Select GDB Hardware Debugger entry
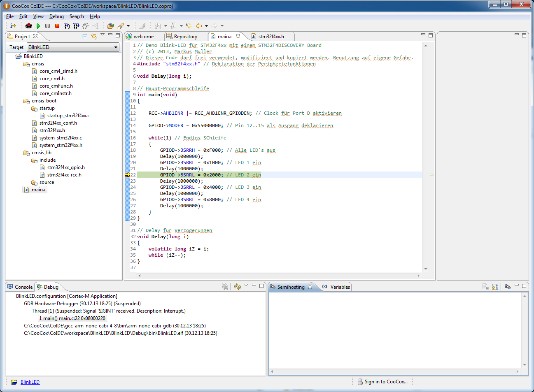The width and height of the screenshot is (534, 392). pos(82,304)
